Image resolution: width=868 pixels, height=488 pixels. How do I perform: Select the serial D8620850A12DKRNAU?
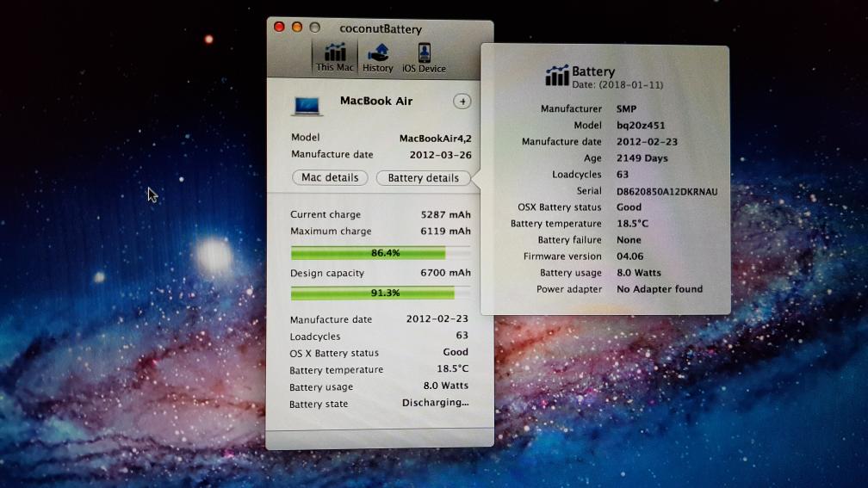667,191
